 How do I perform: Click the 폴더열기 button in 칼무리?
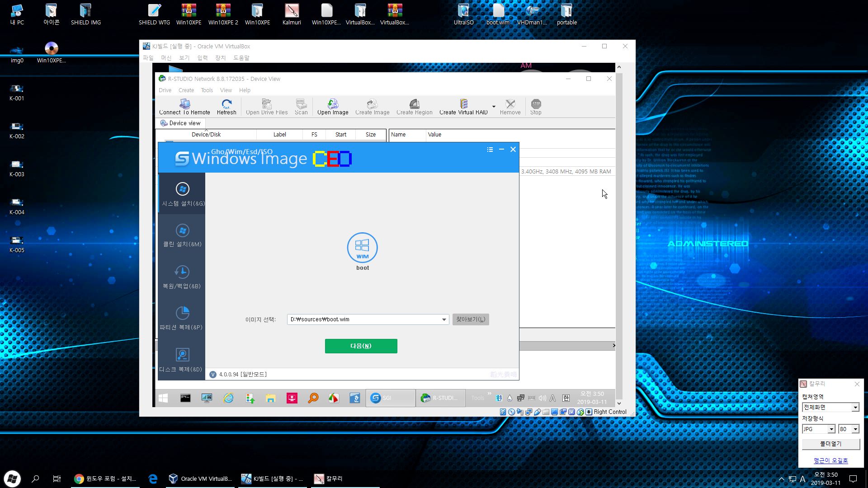tap(831, 444)
